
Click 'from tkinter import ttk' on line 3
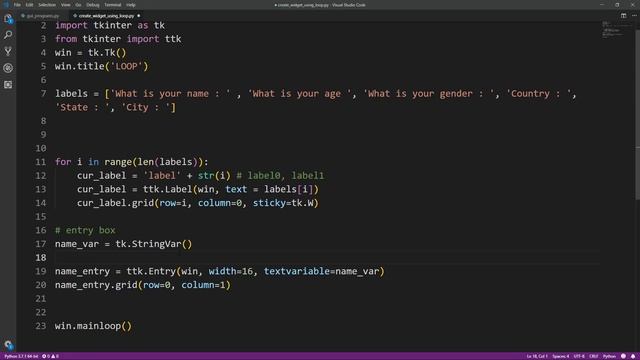(118, 39)
